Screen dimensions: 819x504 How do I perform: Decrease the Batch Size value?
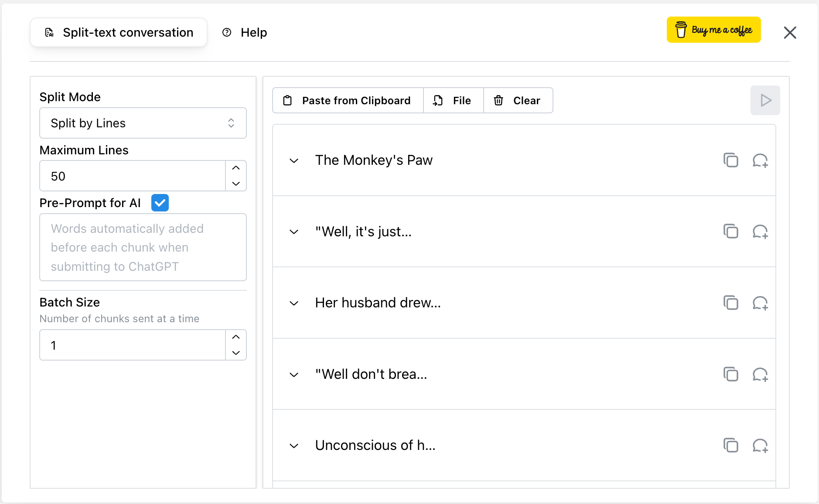coord(236,353)
